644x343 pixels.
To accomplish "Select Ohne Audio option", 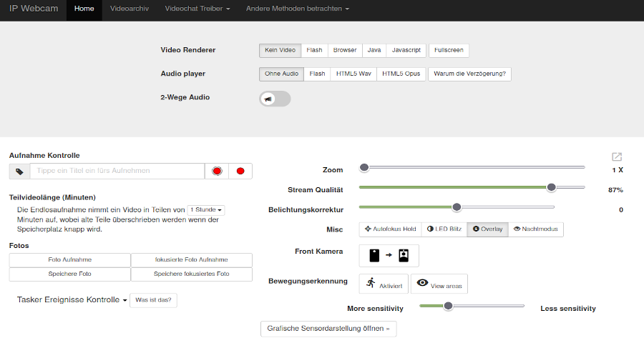I will point(281,74).
